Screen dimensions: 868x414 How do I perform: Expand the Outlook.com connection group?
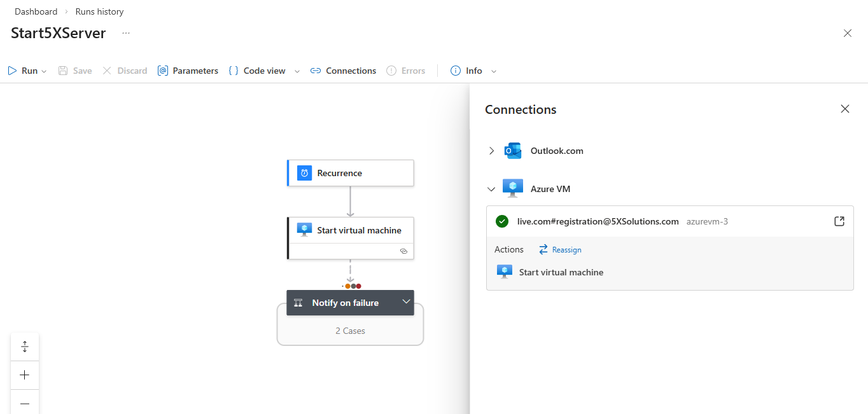click(x=491, y=151)
